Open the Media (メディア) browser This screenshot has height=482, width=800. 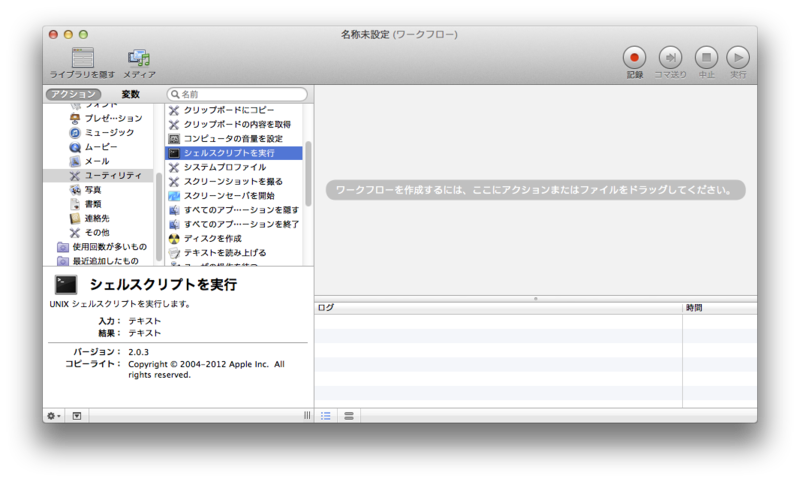click(139, 63)
